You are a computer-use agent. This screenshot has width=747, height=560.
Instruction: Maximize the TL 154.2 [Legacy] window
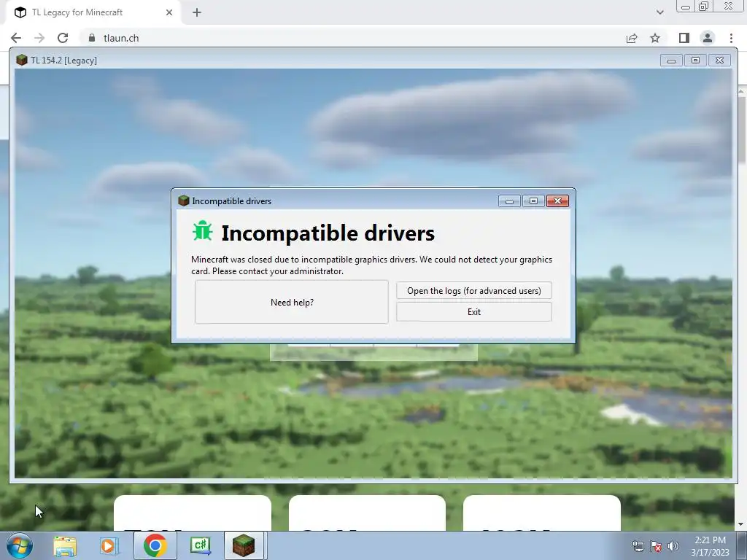pyautogui.click(x=695, y=61)
